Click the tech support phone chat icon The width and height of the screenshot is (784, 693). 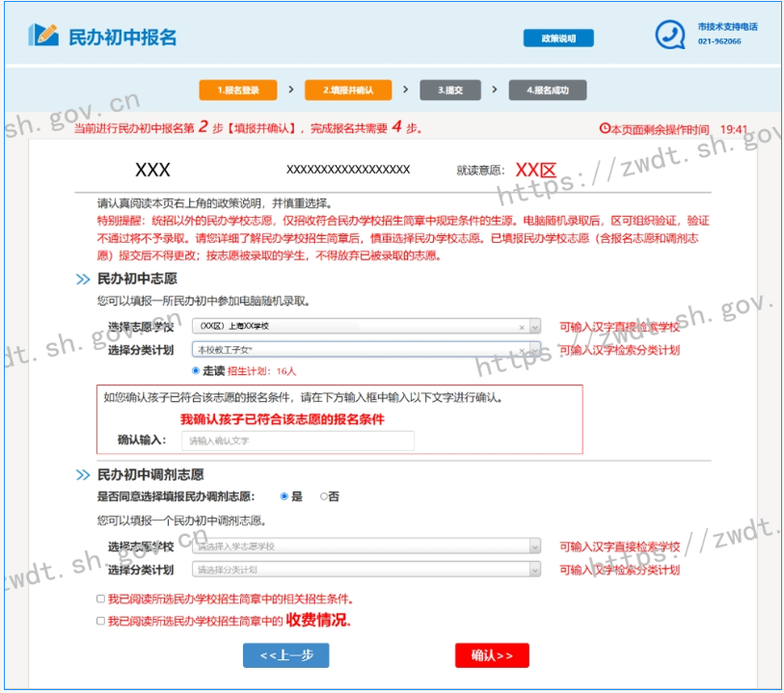click(x=669, y=35)
